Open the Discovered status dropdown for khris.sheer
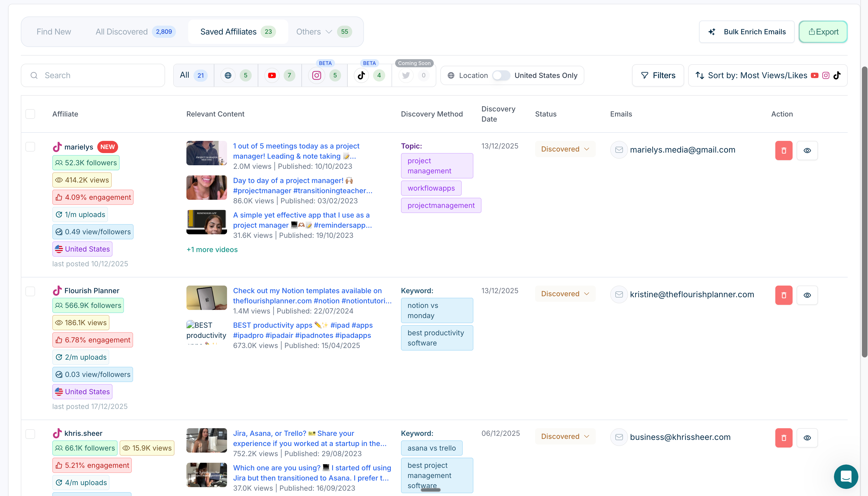This screenshot has height=496, width=868. pos(565,436)
